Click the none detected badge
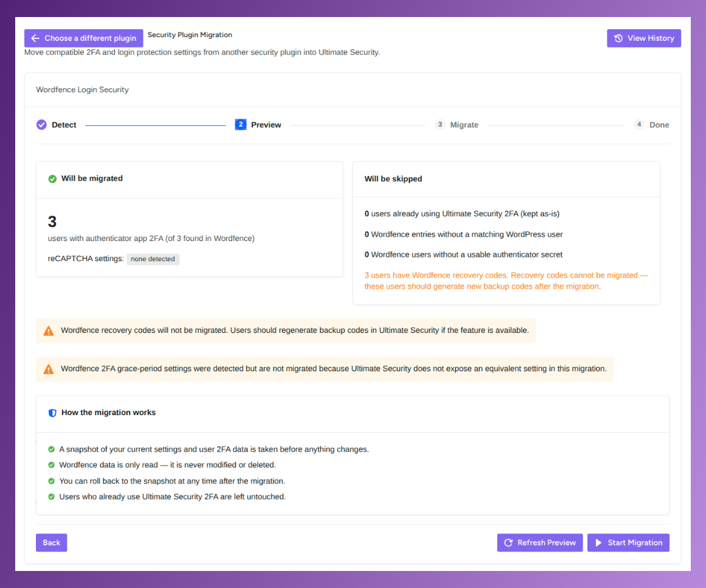Image resolution: width=706 pixels, height=588 pixels. (153, 259)
